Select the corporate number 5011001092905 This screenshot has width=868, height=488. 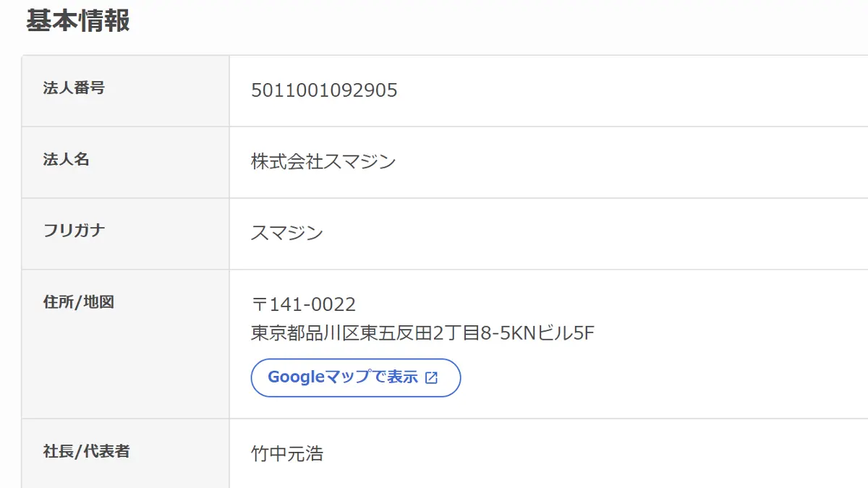tap(324, 90)
